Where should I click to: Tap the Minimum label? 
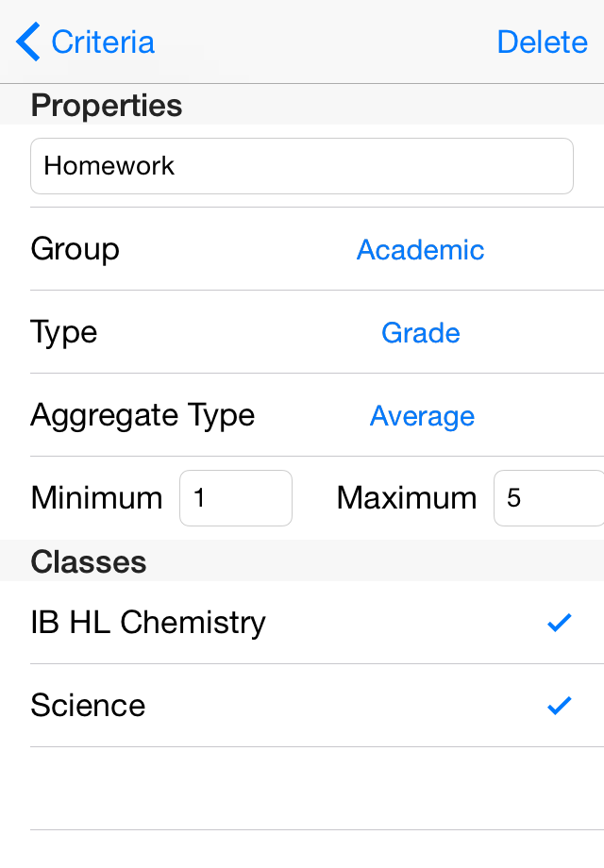[x=96, y=498]
